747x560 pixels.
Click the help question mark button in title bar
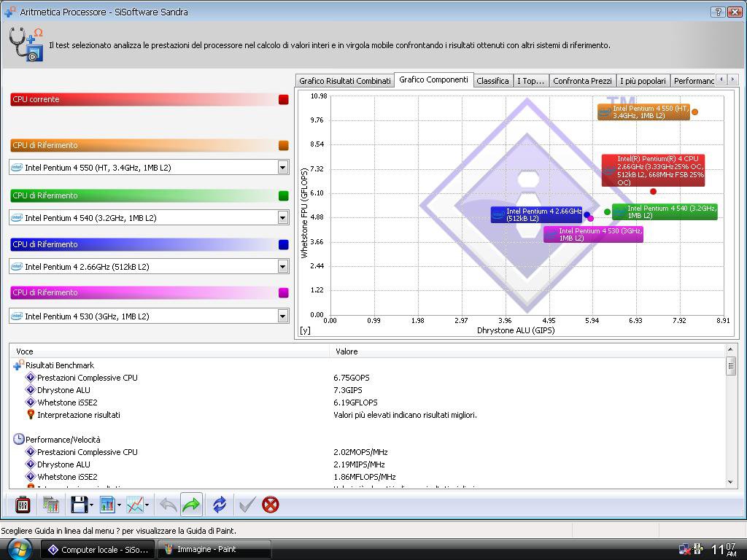pyautogui.click(x=718, y=12)
